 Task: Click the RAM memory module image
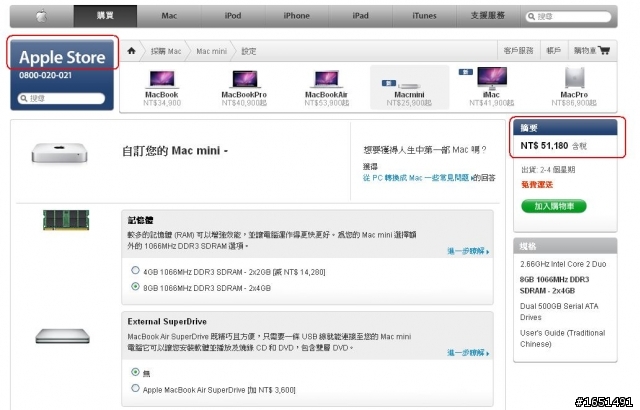pos(66,220)
